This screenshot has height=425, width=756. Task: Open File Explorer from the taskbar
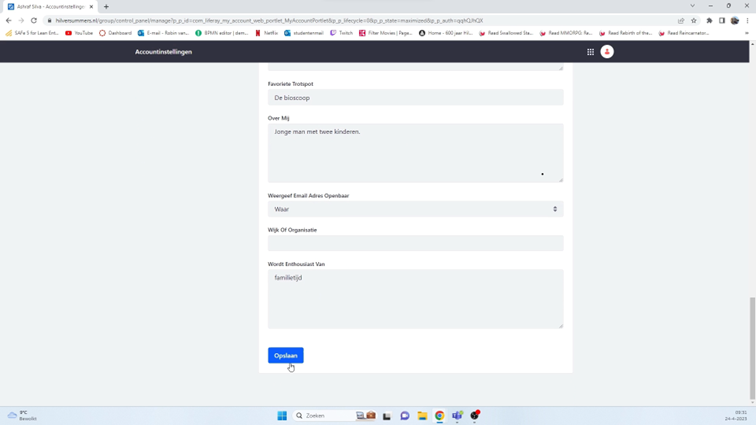click(422, 416)
